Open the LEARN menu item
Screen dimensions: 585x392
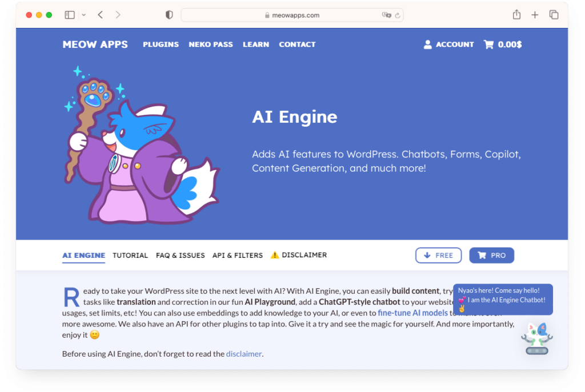point(256,45)
